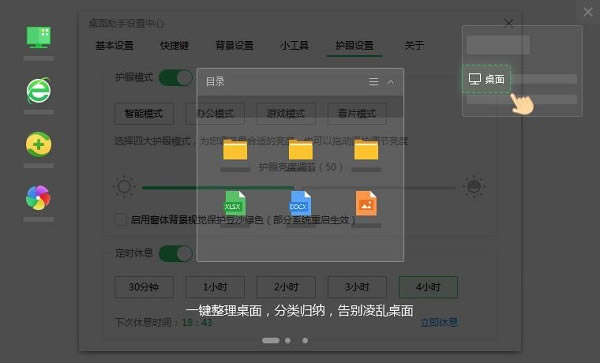600x363 pixels.
Task: Click the 立即休息 link
Action: 439,322
